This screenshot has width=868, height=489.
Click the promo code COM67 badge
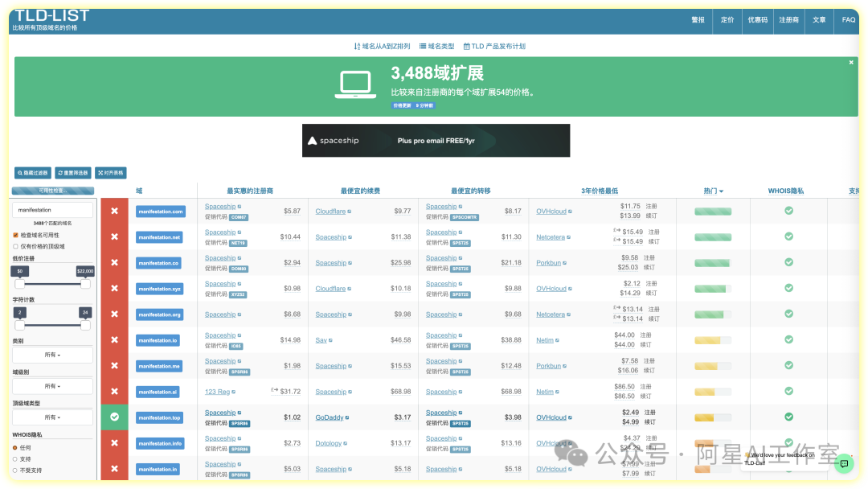point(239,217)
